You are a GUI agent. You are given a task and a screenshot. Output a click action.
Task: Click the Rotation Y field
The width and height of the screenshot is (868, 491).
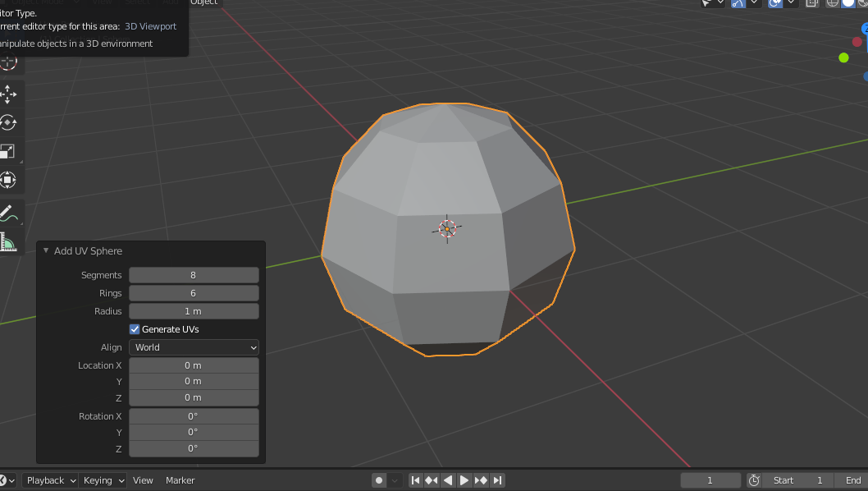coord(194,432)
